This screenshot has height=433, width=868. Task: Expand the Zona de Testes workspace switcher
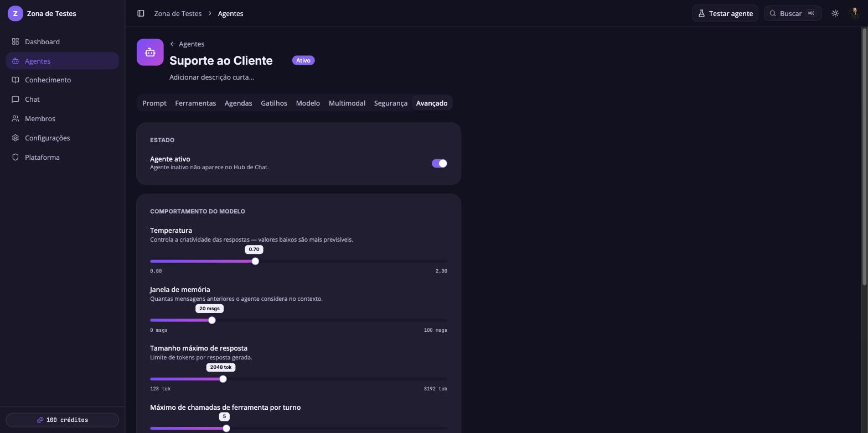pos(42,13)
